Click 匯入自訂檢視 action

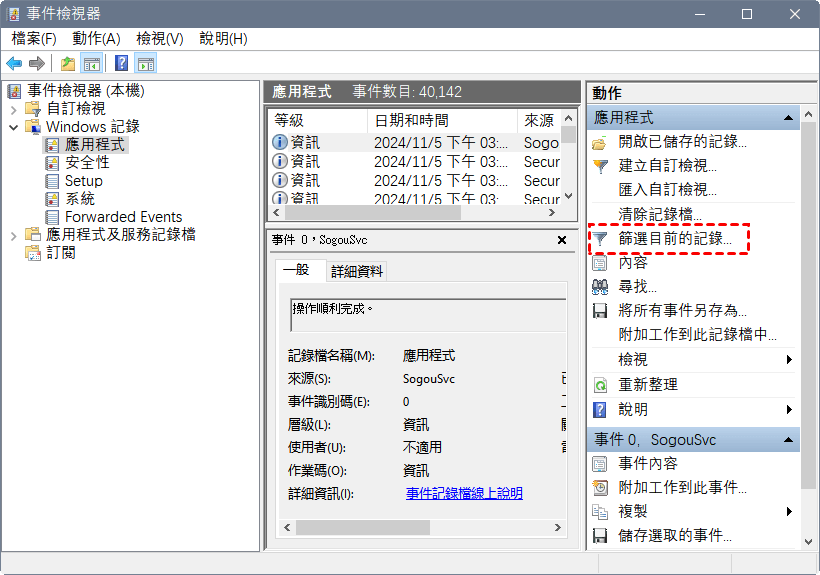[x=667, y=190]
